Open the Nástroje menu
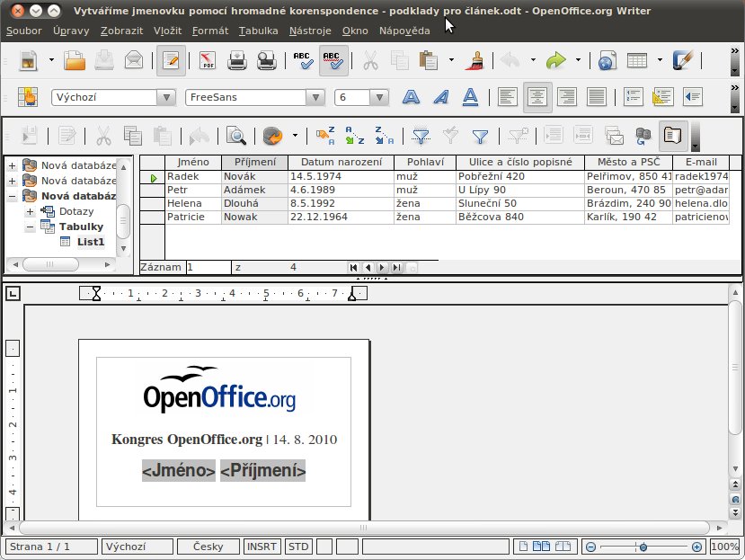 [x=310, y=31]
